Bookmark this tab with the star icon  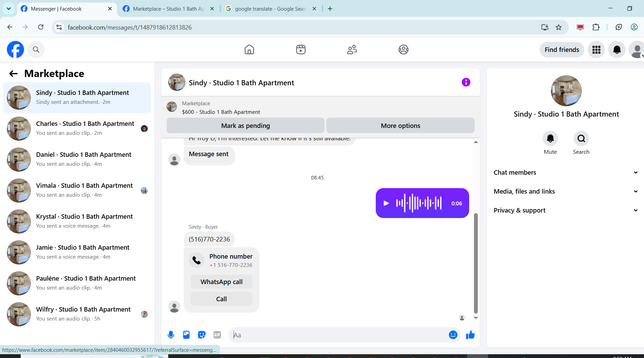[x=559, y=27]
